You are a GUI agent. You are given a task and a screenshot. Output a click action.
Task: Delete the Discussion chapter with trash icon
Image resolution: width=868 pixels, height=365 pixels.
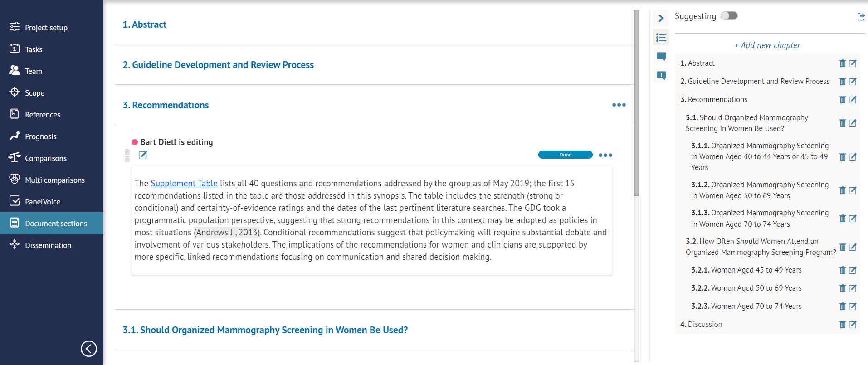pos(843,324)
